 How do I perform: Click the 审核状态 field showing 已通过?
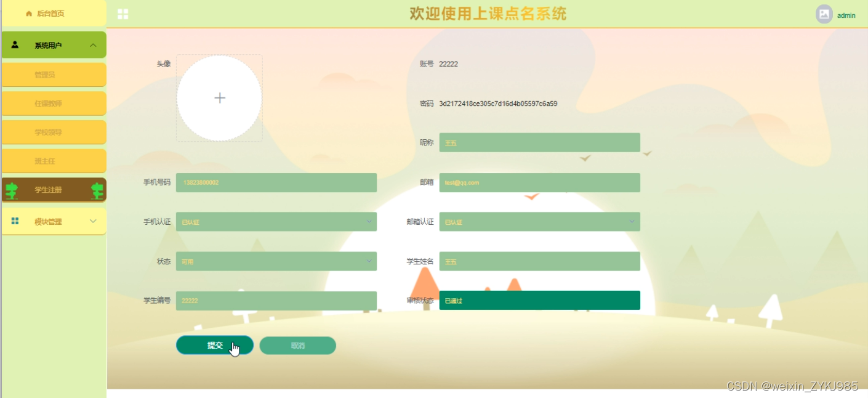[x=540, y=301]
